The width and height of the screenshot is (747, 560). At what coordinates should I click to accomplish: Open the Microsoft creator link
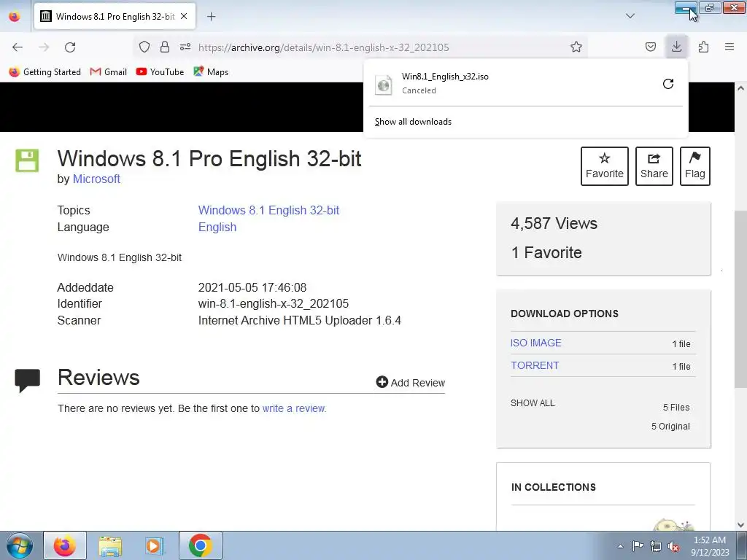click(x=96, y=179)
